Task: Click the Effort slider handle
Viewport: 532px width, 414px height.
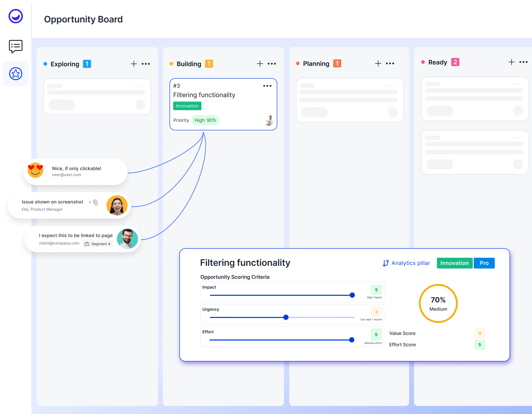Action: (x=351, y=340)
